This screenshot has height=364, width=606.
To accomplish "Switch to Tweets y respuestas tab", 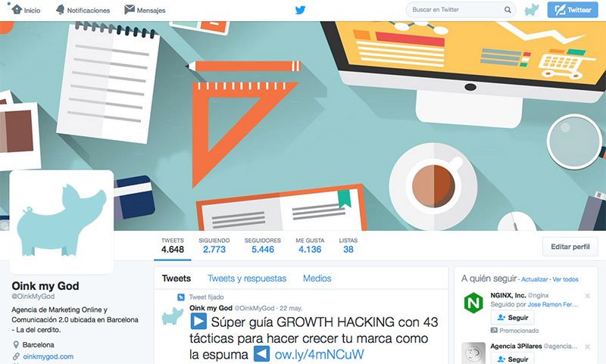I will 247,278.
